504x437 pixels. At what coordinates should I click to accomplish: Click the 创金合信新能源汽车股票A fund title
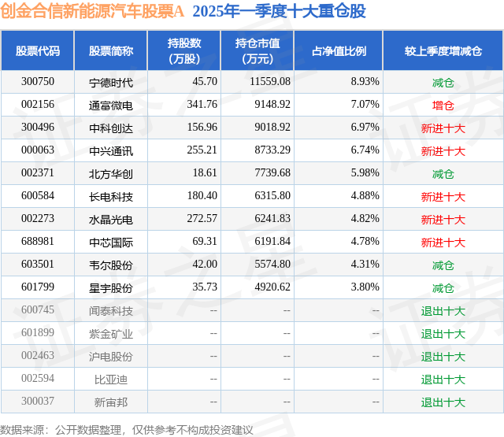(x=92, y=11)
